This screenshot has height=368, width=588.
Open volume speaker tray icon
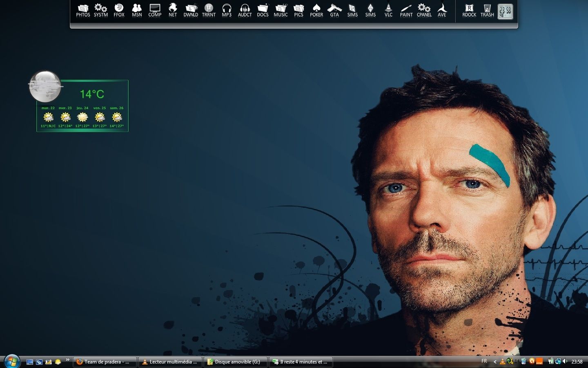[565, 361]
